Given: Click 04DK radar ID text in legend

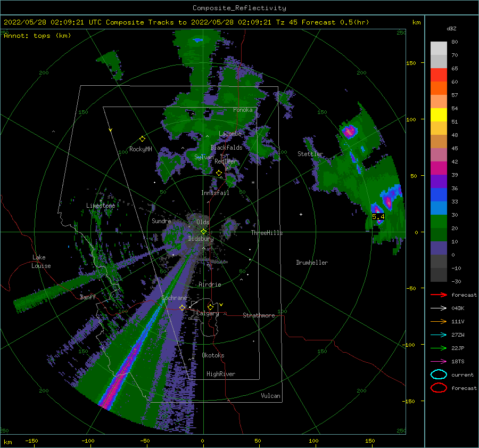Looking at the screenshot, I should [x=458, y=308].
